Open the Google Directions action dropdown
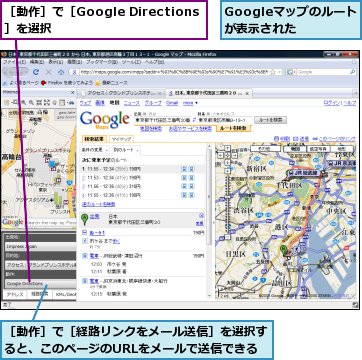 point(40,284)
